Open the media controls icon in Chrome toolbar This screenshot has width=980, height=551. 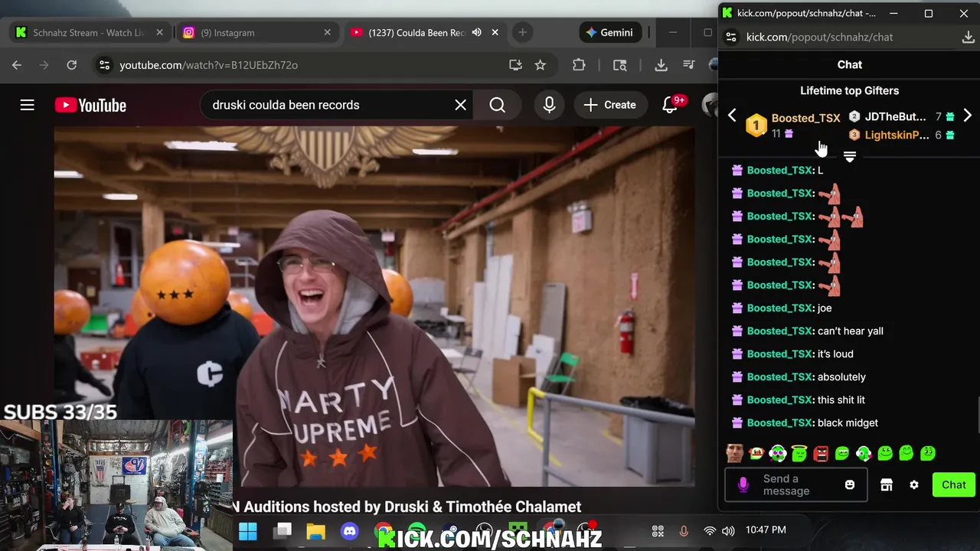(689, 65)
